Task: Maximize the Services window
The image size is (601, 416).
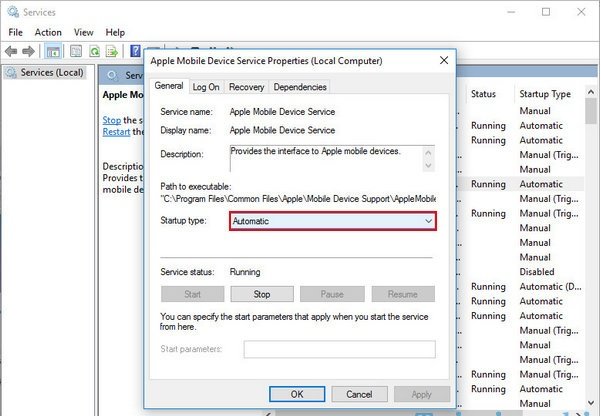Action: (546, 12)
